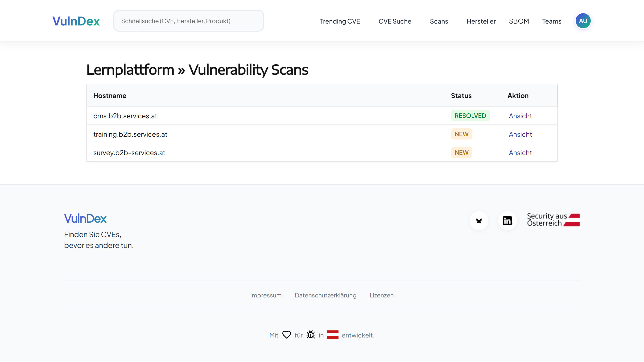Navigate to the Scans section
The image size is (644, 362).
(439, 21)
